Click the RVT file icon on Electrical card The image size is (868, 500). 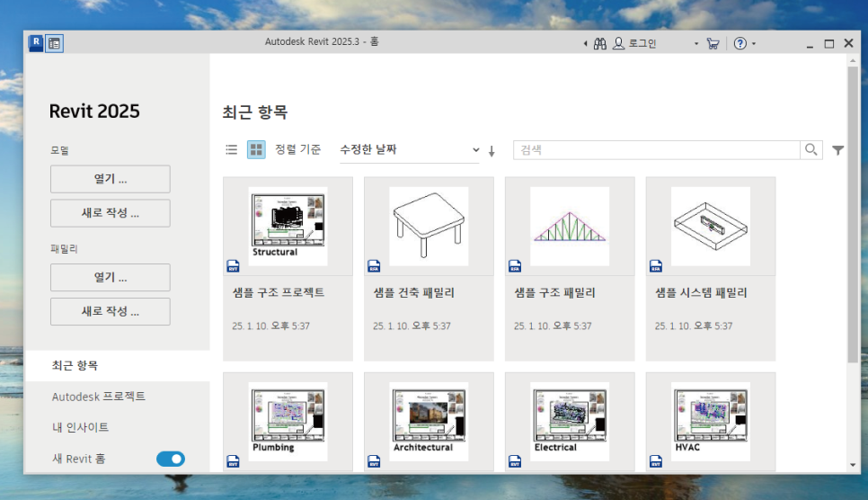point(515,461)
